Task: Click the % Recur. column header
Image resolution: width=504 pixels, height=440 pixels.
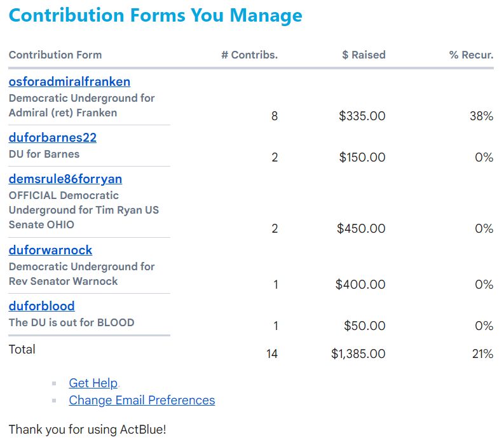Action: (471, 55)
